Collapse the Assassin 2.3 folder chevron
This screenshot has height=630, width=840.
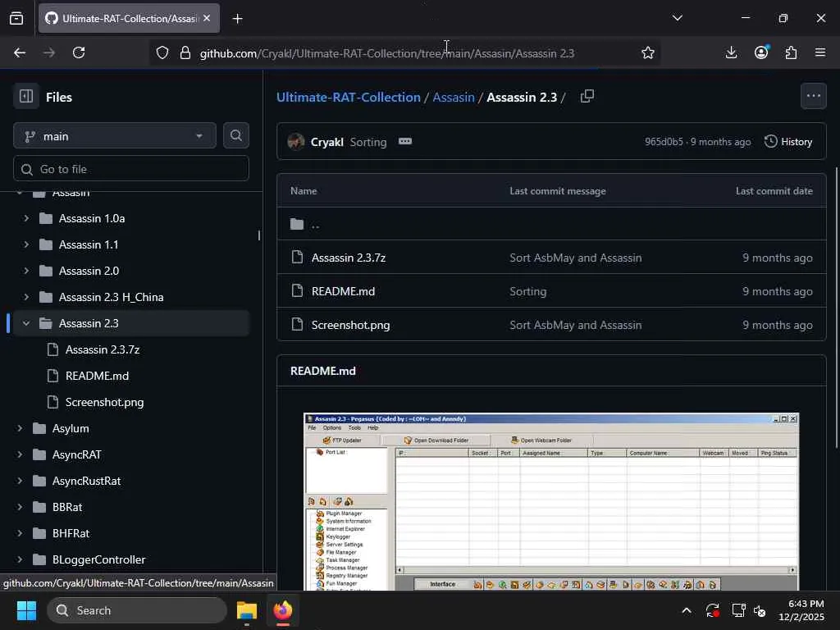tap(25, 323)
